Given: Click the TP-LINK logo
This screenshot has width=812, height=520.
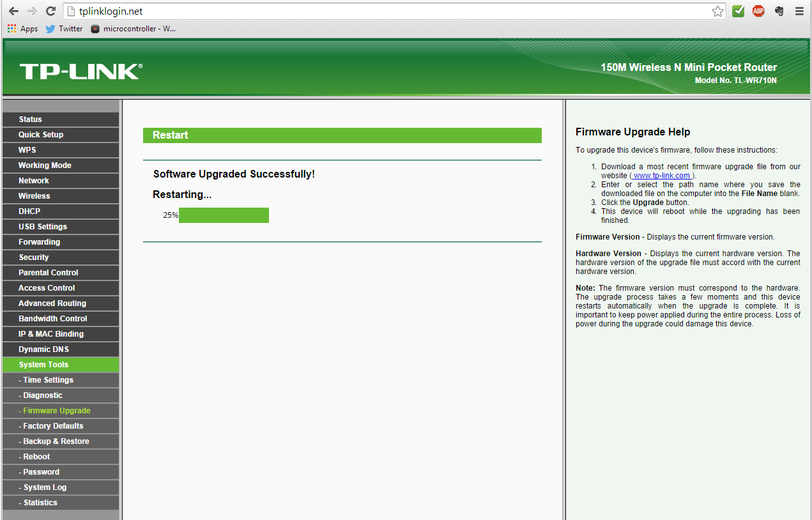Looking at the screenshot, I should click(x=80, y=71).
